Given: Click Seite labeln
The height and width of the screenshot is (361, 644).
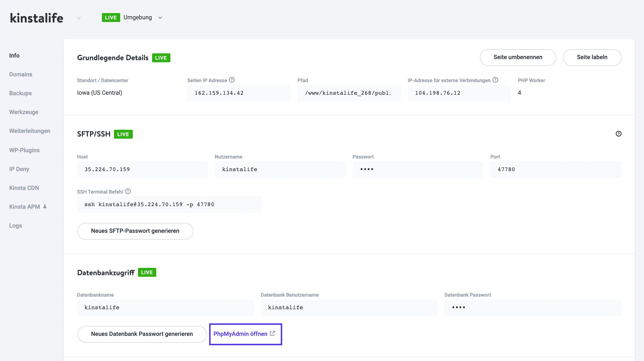Looking at the screenshot, I should coord(592,57).
